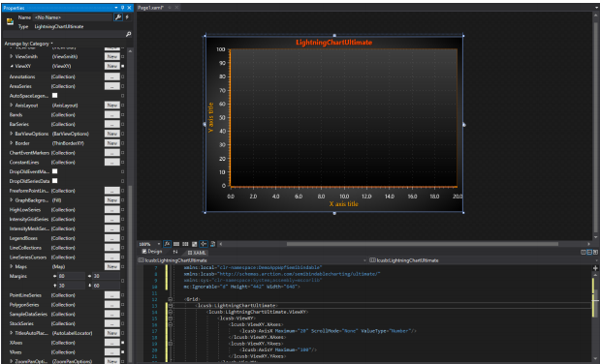The image size is (600, 364).
Task: Switch to event handlers lightning icon
Action: tap(127, 17)
